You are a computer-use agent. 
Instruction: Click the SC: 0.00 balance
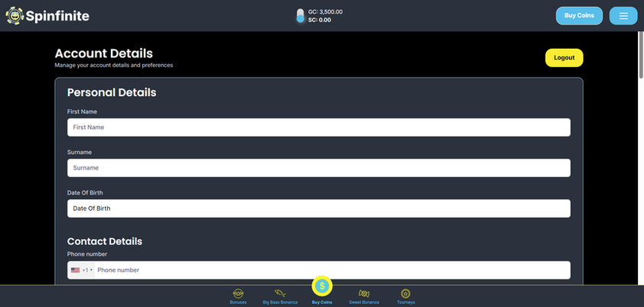click(320, 20)
